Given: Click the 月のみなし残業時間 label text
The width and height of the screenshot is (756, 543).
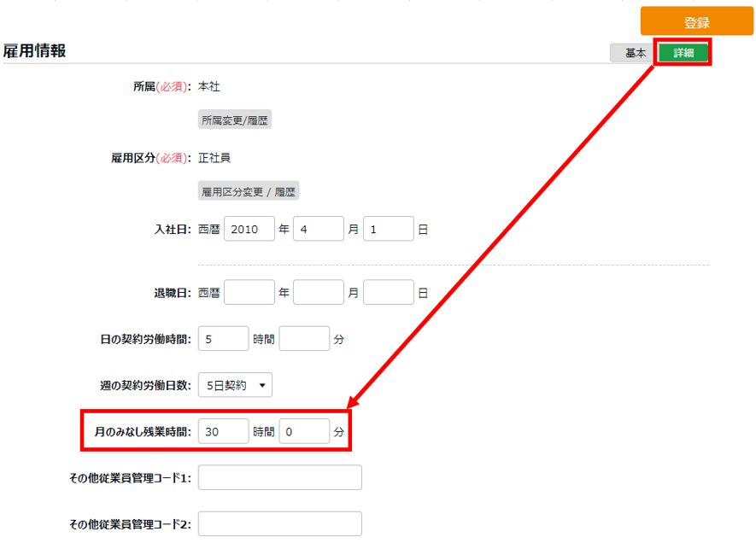Looking at the screenshot, I should tap(143, 433).
